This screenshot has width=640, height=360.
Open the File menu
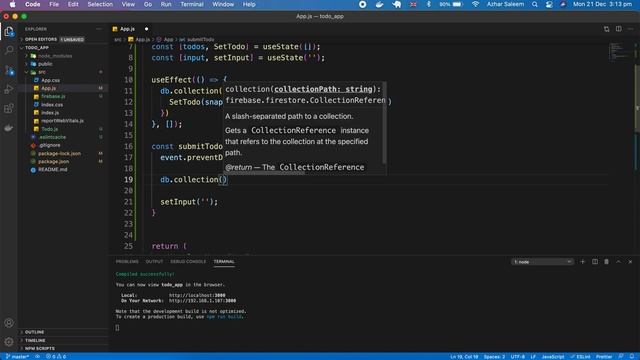click(54, 4)
